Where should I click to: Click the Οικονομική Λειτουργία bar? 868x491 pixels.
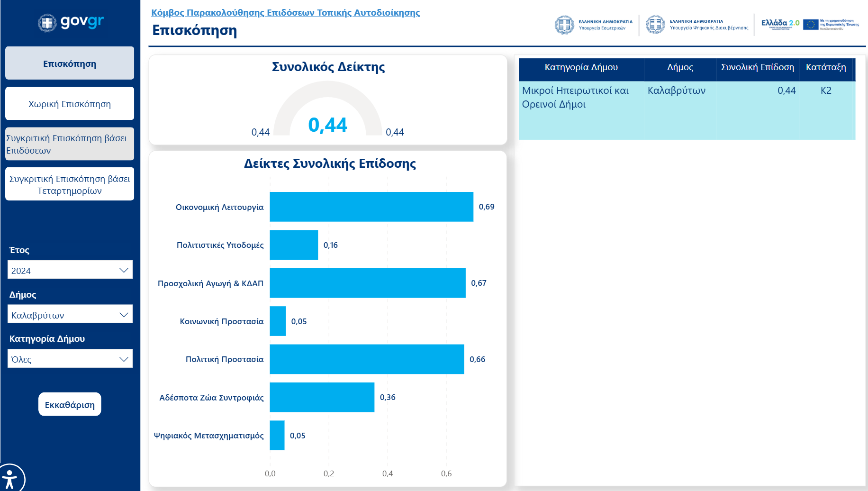click(x=371, y=207)
